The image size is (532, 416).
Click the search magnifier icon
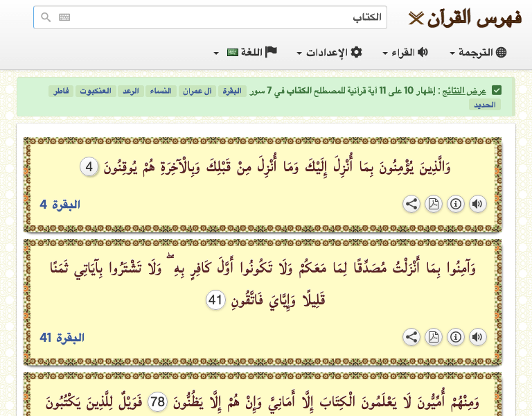pyautogui.click(x=46, y=18)
